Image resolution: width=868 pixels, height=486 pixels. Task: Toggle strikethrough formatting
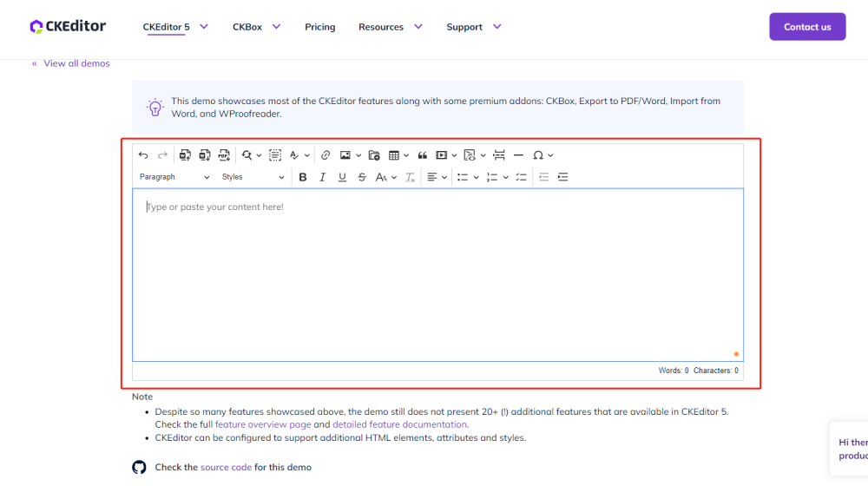(x=361, y=177)
